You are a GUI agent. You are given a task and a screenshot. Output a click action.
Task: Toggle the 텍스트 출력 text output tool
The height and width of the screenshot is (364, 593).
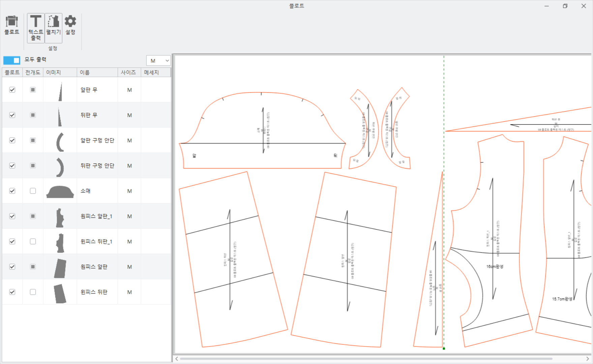pyautogui.click(x=36, y=28)
